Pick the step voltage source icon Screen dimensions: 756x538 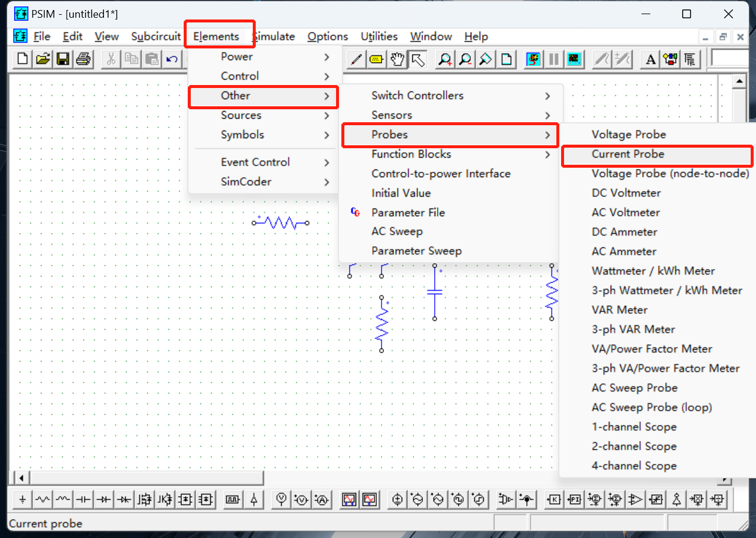(x=478, y=500)
